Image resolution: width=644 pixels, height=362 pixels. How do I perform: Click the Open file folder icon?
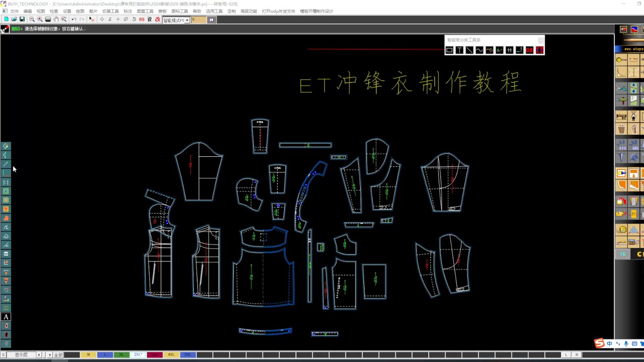tap(14, 19)
